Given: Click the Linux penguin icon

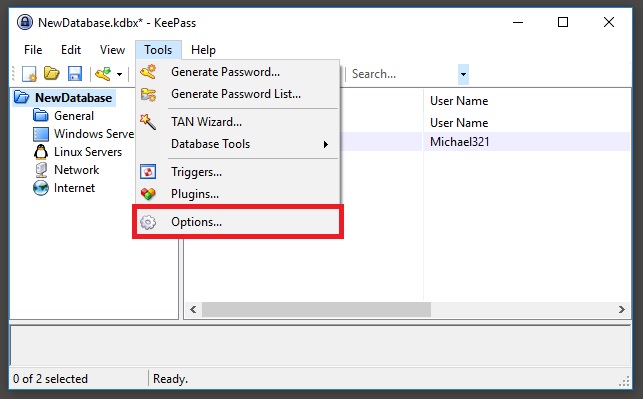Looking at the screenshot, I should tap(41, 152).
